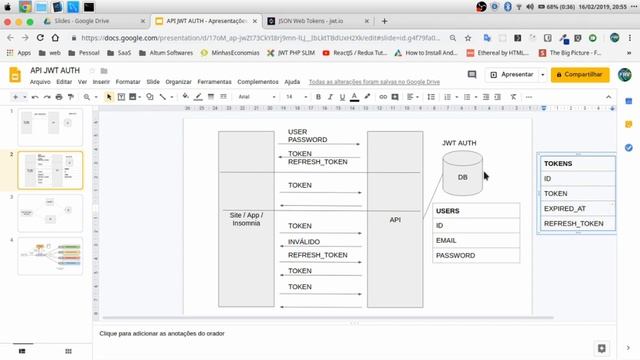Select the arrow cursor tool
The height and width of the screenshot is (360, 640).
pos(109,97)
